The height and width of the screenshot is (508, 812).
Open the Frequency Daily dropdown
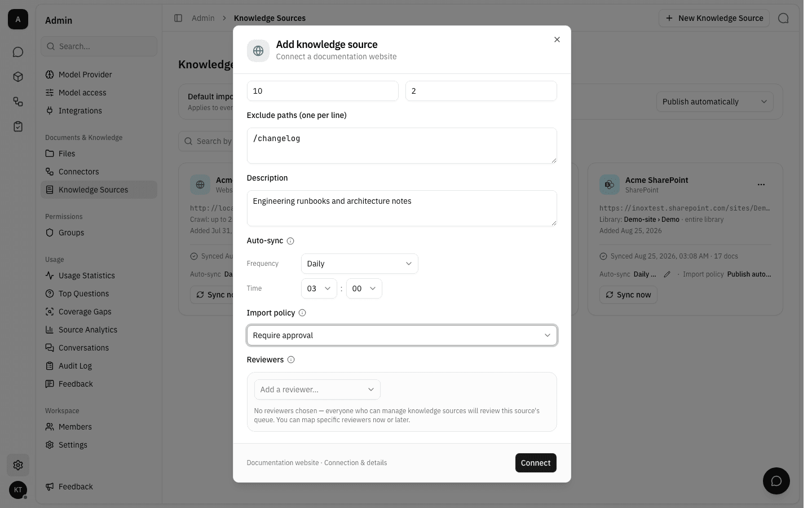tap(360, 264)
